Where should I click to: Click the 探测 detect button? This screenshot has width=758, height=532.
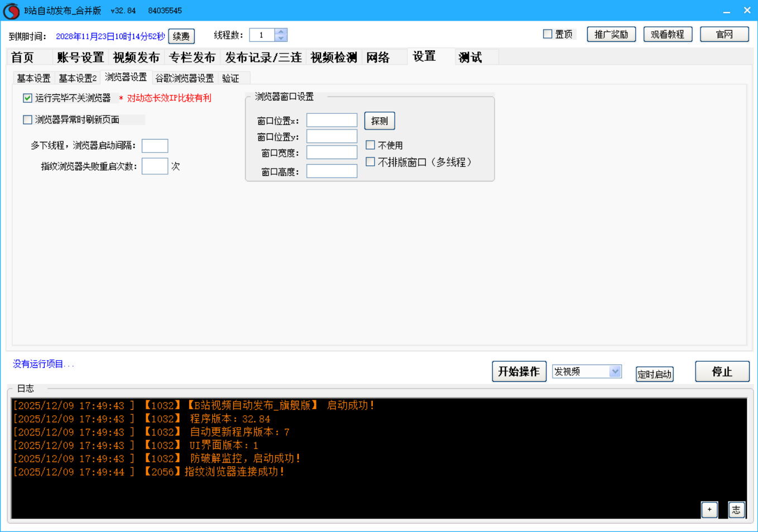coord(380,121)
